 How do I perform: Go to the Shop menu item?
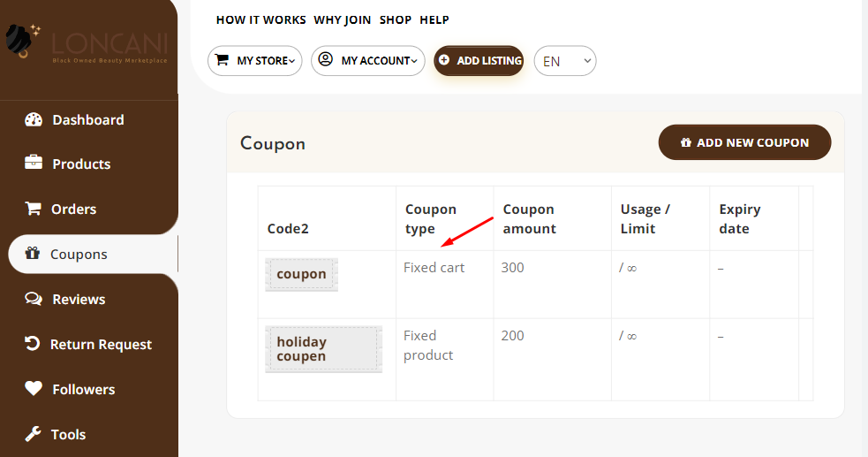pos(396,19)
